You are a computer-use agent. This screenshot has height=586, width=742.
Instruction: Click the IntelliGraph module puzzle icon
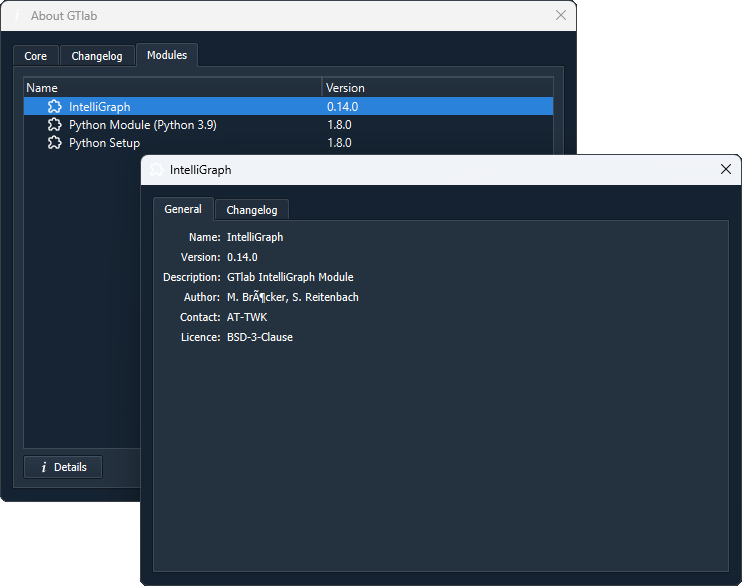pos(55,107)
